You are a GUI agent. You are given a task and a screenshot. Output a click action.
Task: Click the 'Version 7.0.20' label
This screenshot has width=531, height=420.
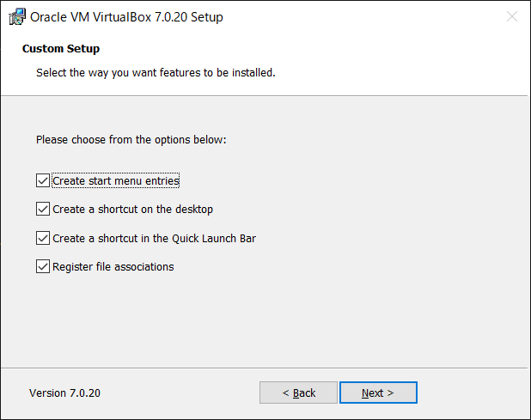pyautogui.click(x=64, y=393)
